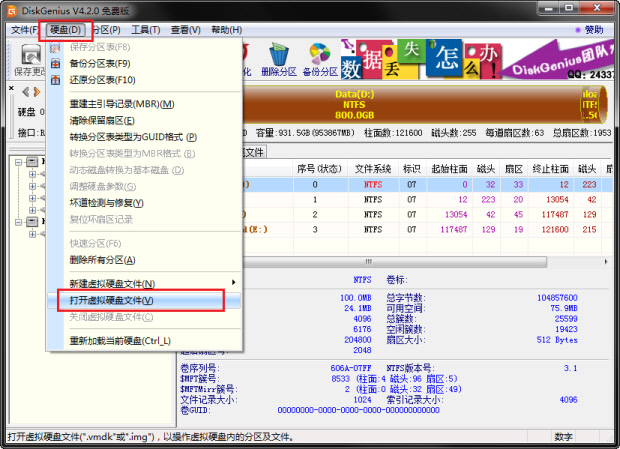
Task: Click the scrollbar right arrow of partition table
Action: (606, 262)
